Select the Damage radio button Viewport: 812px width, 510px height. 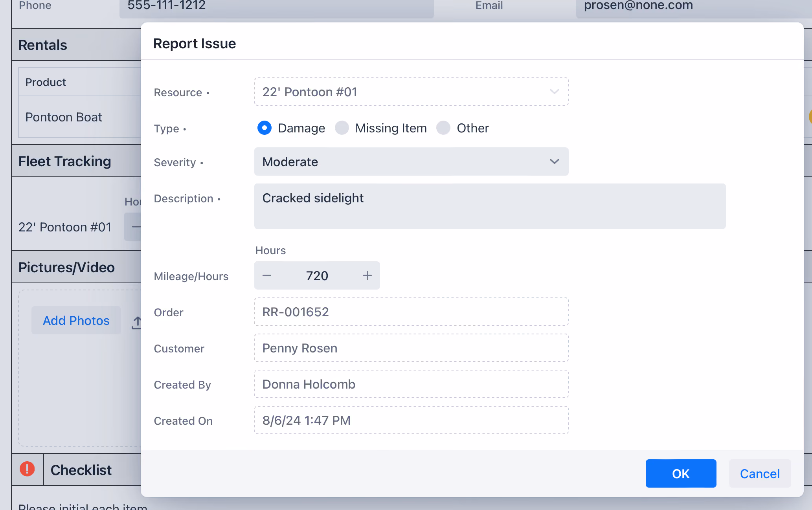point(265,128)
